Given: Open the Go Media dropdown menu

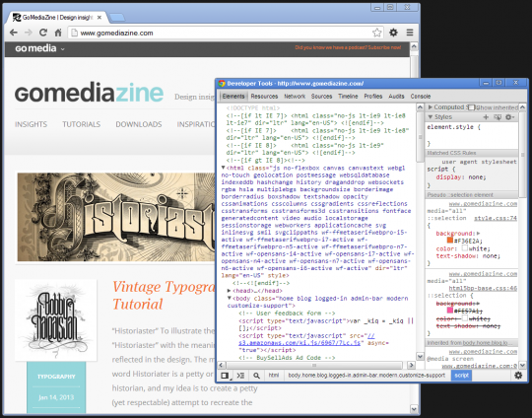Looking at the screenshot, I should pos(39,48).
